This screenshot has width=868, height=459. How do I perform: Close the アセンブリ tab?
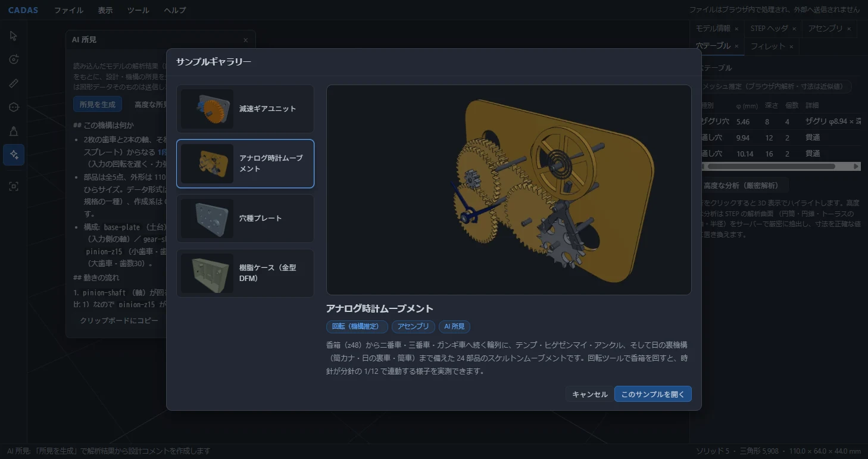pos(849,29)
